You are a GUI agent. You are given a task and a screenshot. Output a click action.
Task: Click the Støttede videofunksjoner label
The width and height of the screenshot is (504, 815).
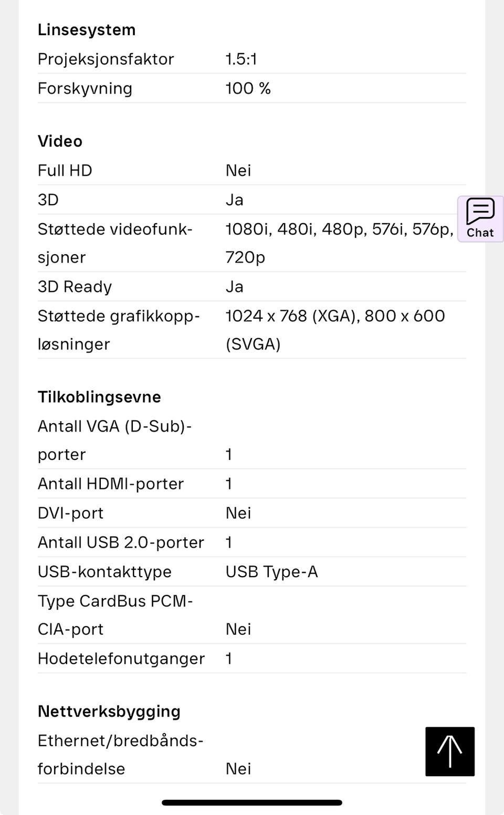114,243
